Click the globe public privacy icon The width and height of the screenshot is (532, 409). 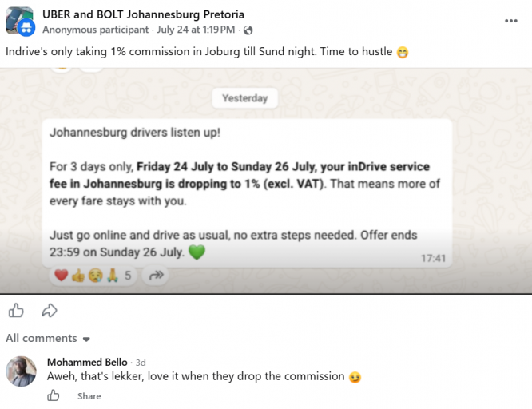click(x=248, y=30)
